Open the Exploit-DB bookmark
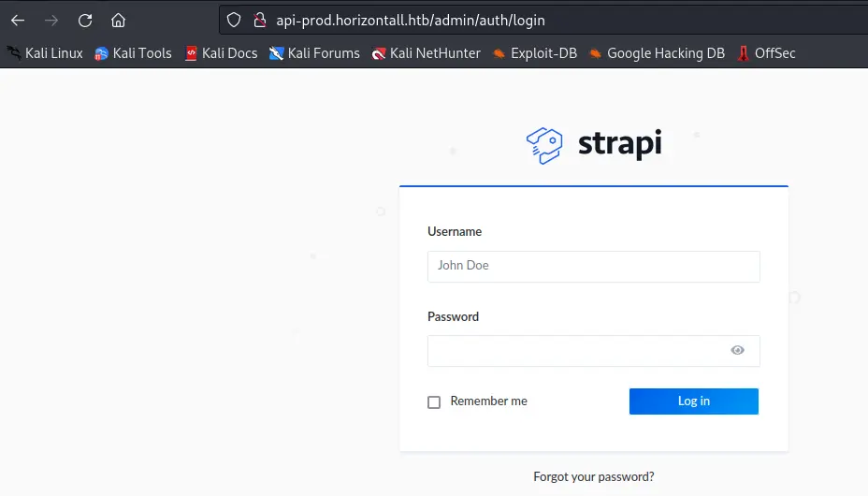 (535, 53)
